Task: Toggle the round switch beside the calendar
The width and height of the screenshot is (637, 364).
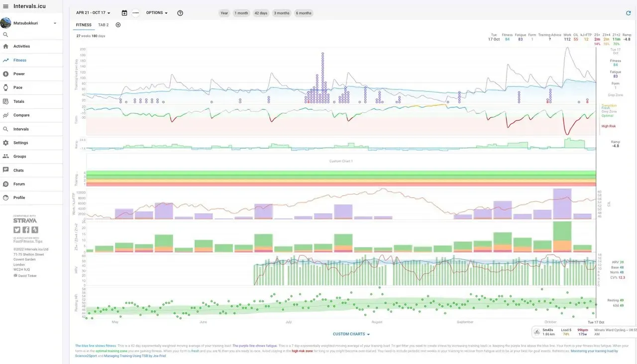Action: point(135,13)
